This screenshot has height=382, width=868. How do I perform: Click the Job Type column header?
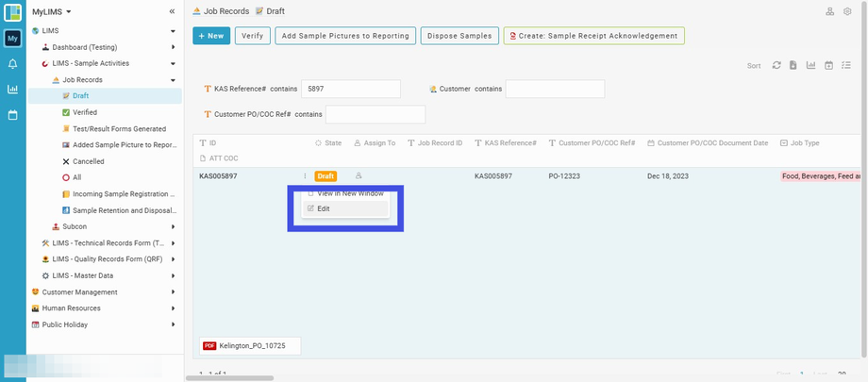[x=800, y=142]
